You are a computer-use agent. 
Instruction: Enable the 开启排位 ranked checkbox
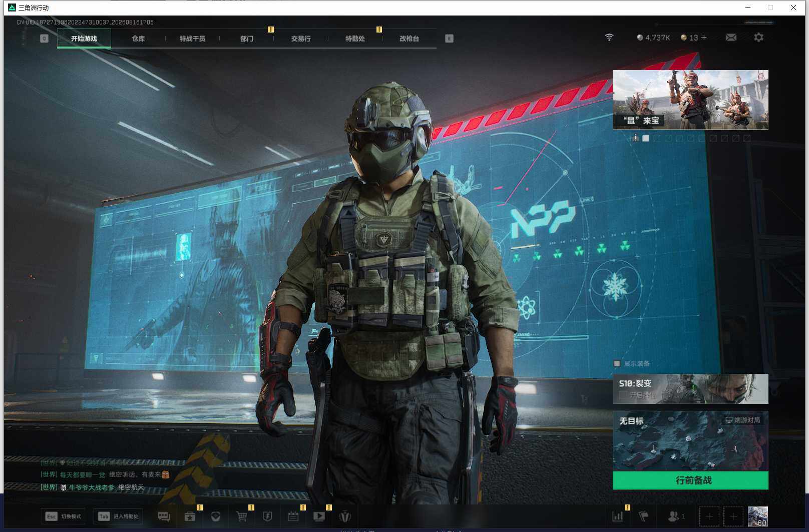pos(623,395)
